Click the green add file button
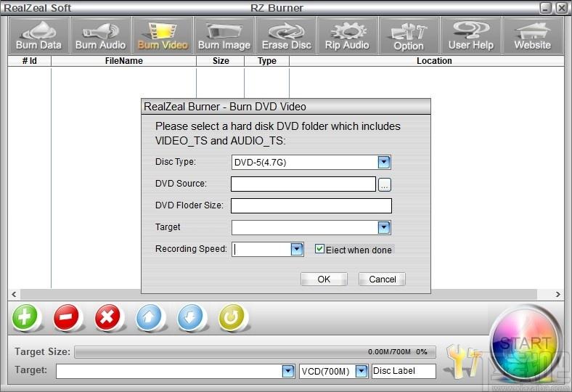The width and height of the screenshot is (572, 392). click(25, 317)
